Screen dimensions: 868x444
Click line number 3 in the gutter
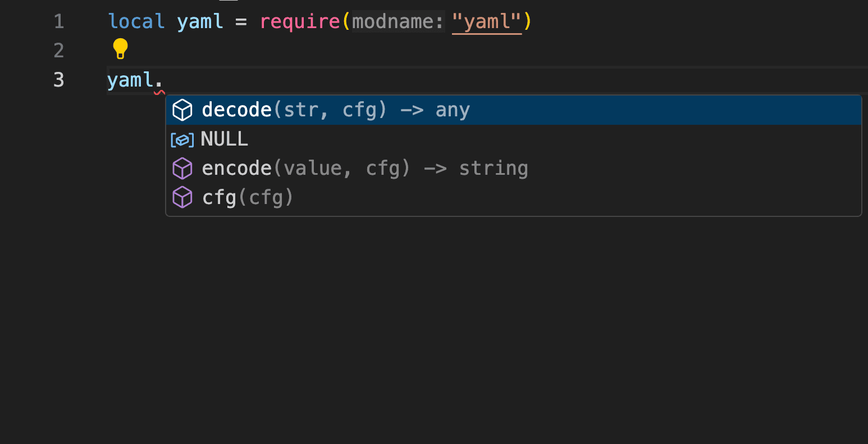click(x=59, y=80)
